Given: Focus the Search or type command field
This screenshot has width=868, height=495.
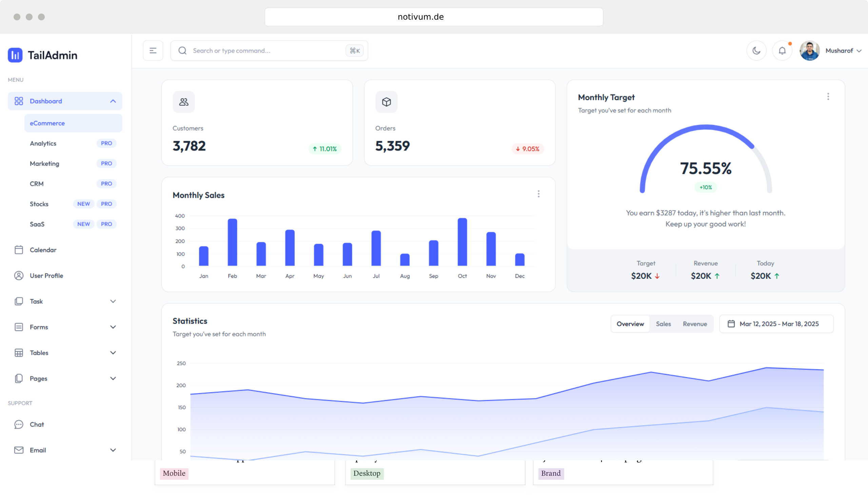Looking at the screenshot, I should tap(269, 51).
